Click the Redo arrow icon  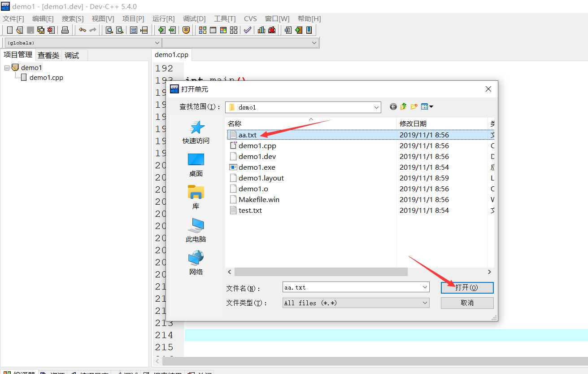click(x=93, y=30)
